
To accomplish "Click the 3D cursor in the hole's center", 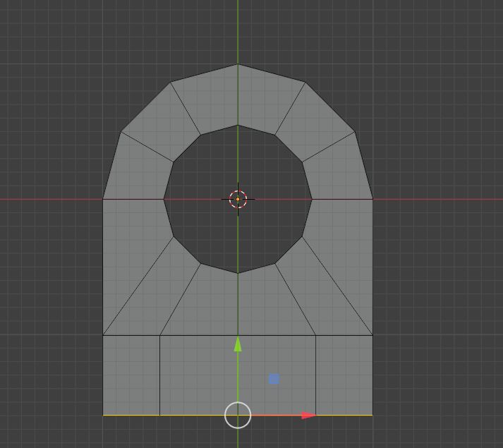I will tap(238, 199).
